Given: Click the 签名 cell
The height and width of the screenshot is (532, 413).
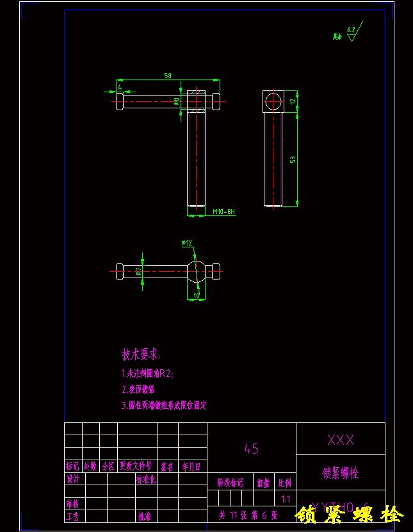Looking at the screenshot, I should (167, 467).
